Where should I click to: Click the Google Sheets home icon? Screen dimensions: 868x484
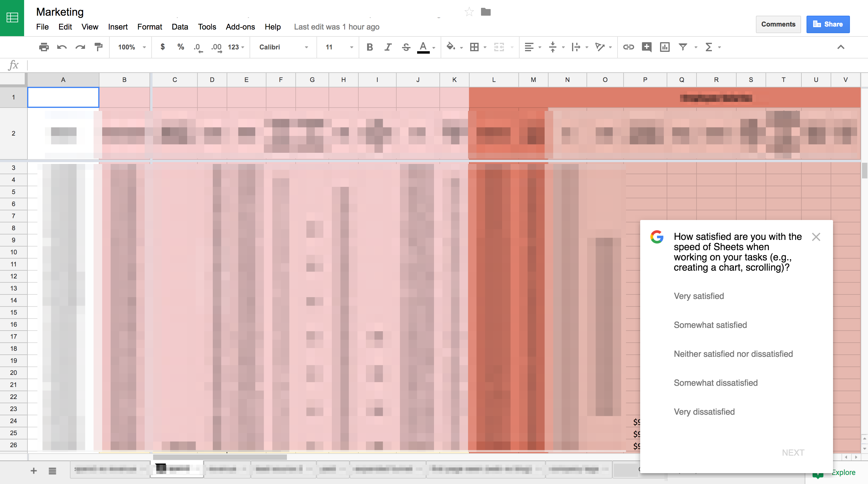(12, 17)
